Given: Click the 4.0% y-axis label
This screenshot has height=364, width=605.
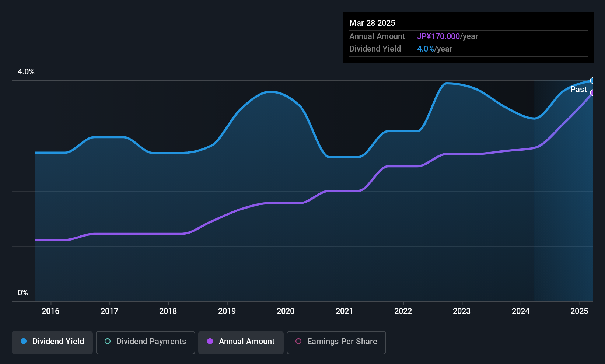Looking at the screenshot, I should [x=26, y=72].
